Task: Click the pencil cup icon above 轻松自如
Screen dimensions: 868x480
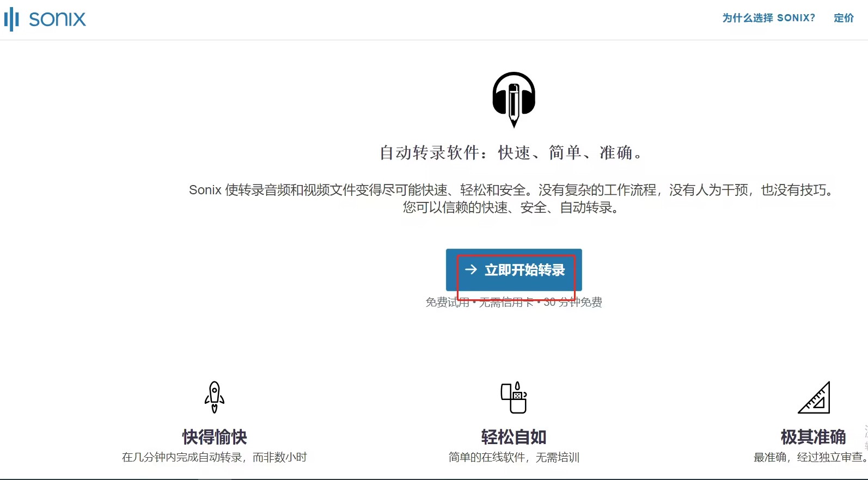Action: pos(514,397)
